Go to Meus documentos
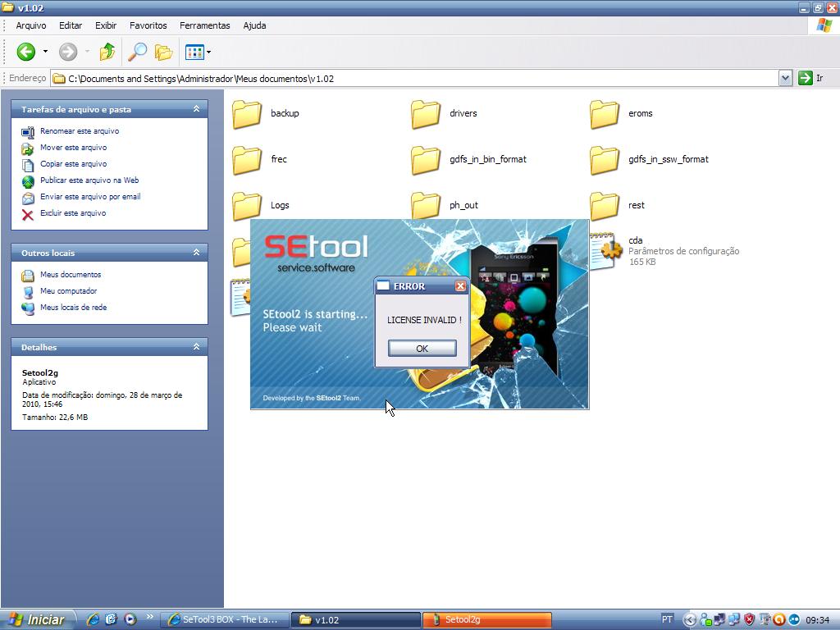Screen dimensions: 840x630 point(71,274)
